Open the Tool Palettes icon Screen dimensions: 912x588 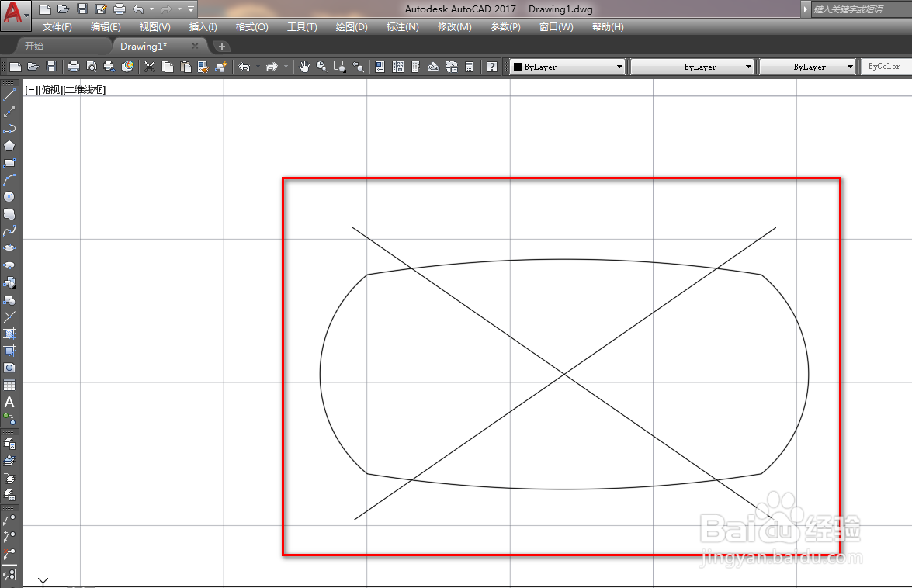coord(415,67)
